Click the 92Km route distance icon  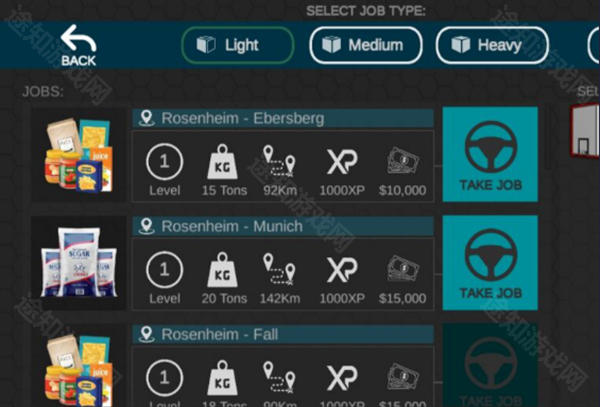click(280, 161)
